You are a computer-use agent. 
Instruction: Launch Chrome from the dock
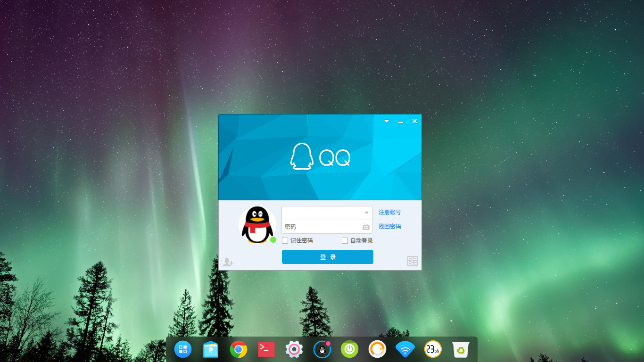[x=239, y=349]
